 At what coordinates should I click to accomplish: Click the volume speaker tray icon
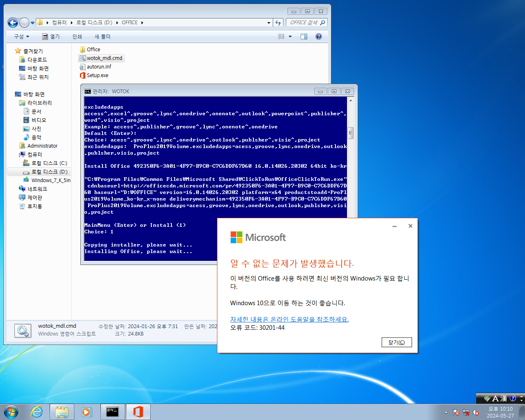476,412
